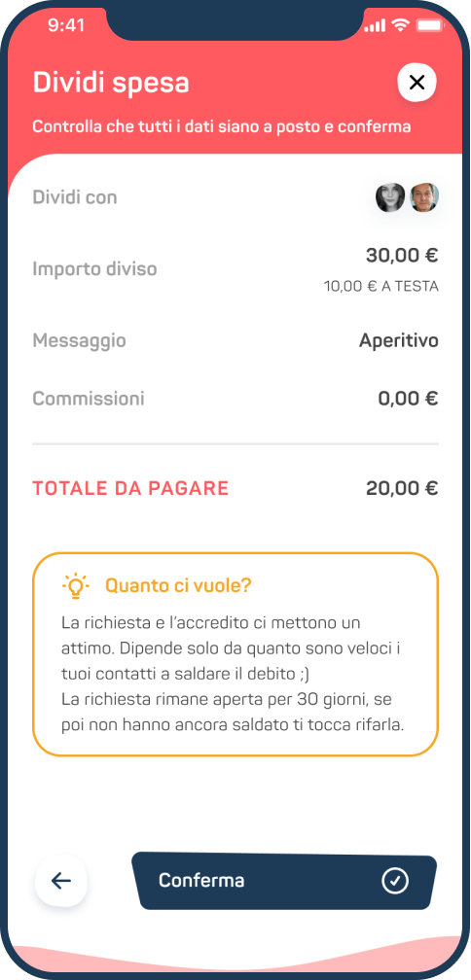Go back with the arrow button
Image resolution: width=471 pixels, height=980 pixels.
tap(61, 881)
